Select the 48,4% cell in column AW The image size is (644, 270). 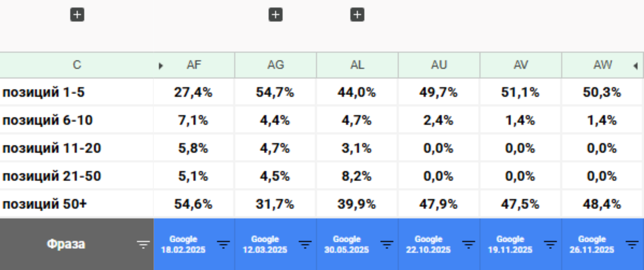[601, 204]
